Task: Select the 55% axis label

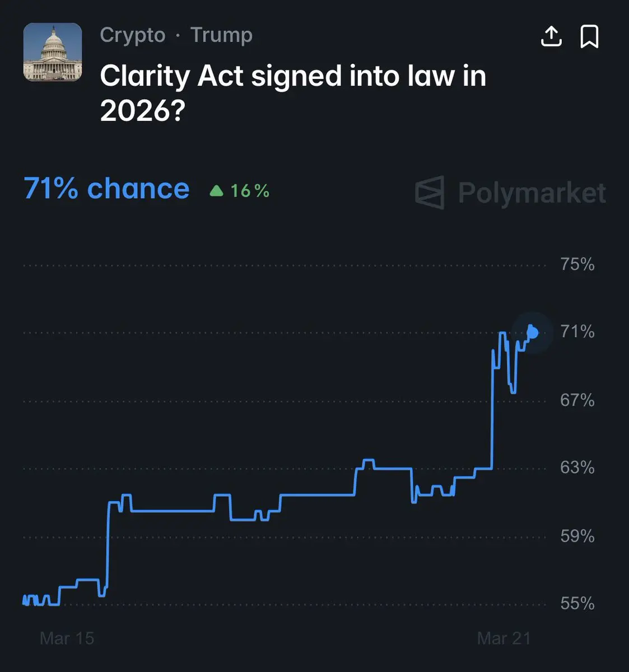Action: tap(577, 604)
